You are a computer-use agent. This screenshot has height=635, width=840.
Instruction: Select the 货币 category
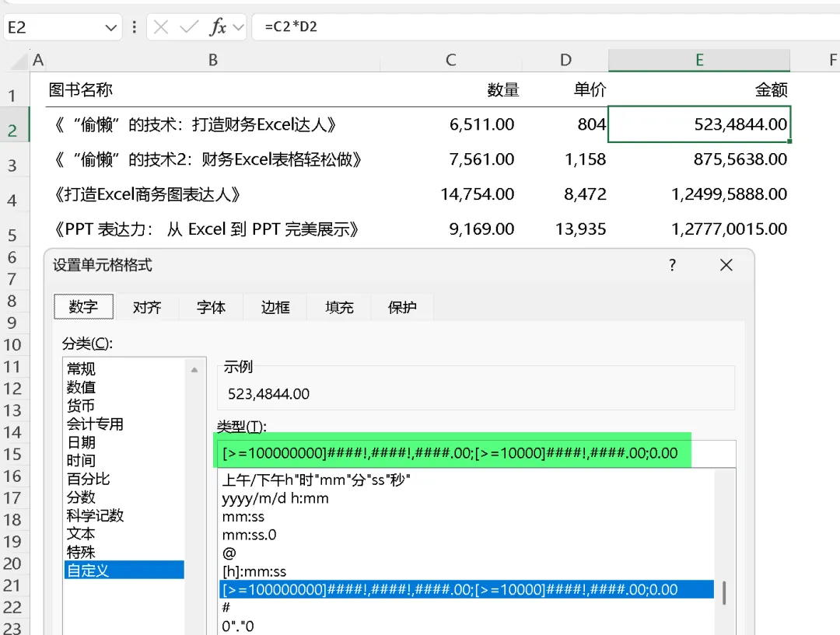pyautogui.click(x=124, y=405)
